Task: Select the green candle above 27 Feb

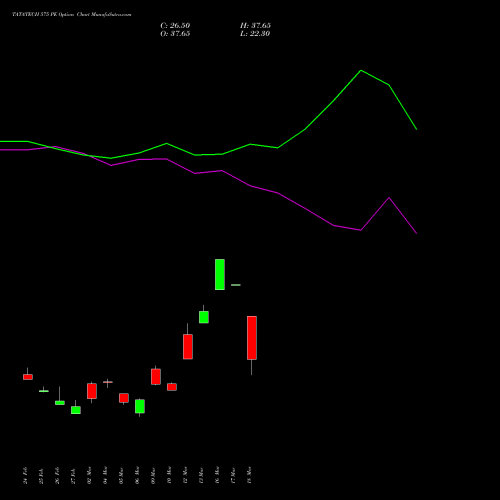Action: [x=76, y=410]
